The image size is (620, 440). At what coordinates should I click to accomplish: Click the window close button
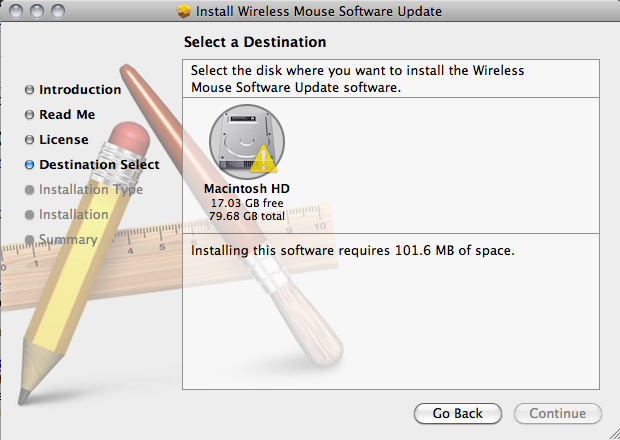16,11
